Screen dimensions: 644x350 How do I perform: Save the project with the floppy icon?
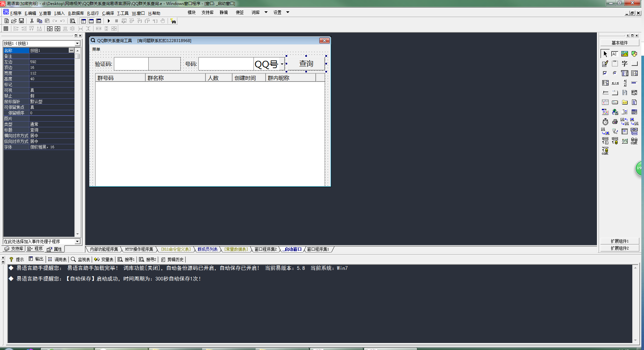click(x=21, y=21)
